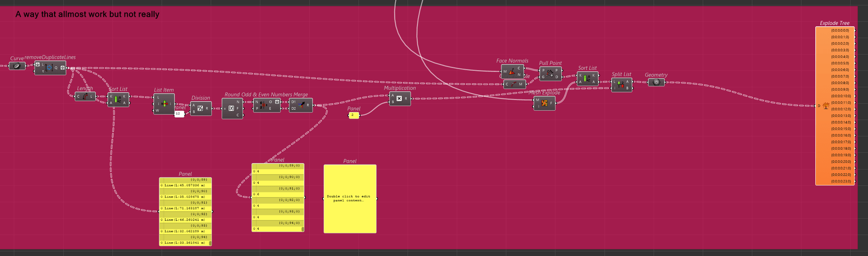Select the Sort List component beside Pull Point

587,78
